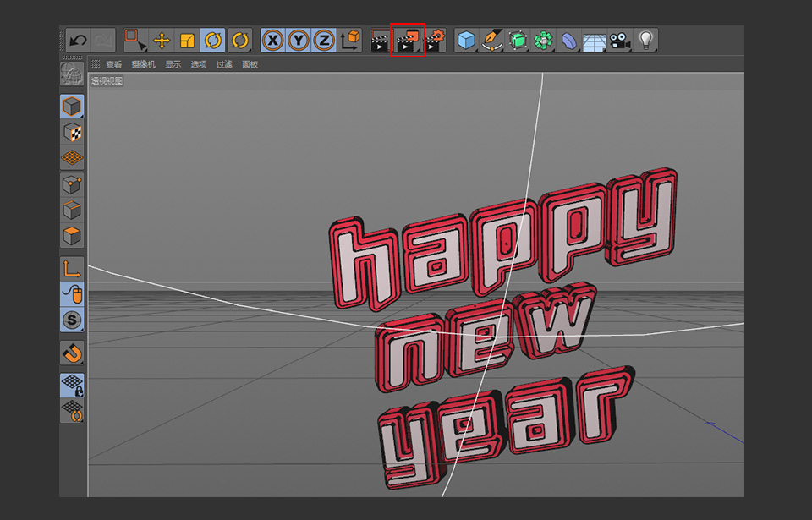Image resolution: width=812 pixels, height=520 pixels.
Task: Open the 显示 menu
Action: click(173, 64)
